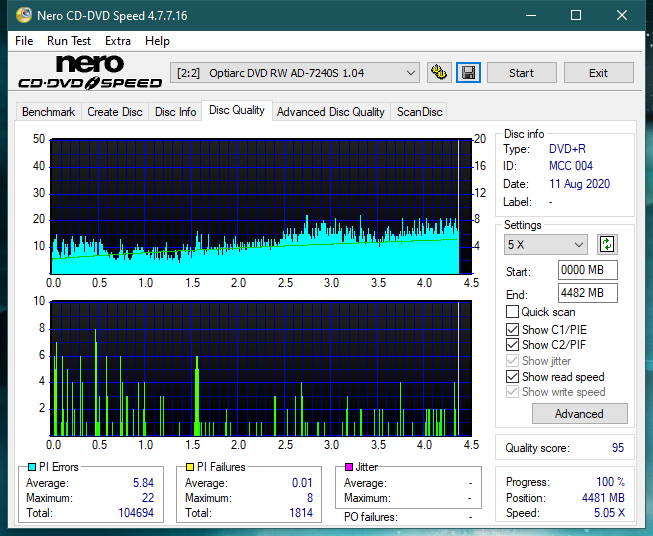Open the Run Test menu
653x536 pixels.
(69, 41)
